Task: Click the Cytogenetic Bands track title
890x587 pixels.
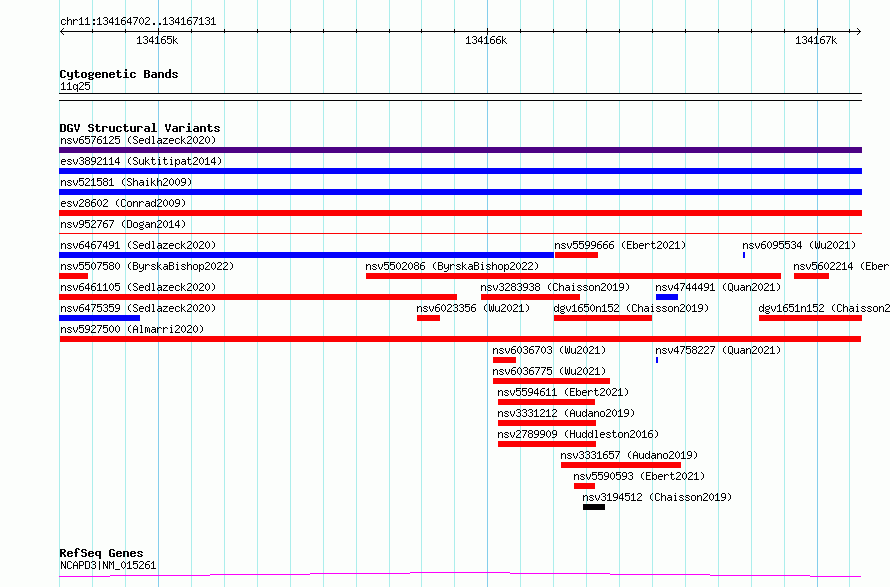Action: click(x=119, y=74)
